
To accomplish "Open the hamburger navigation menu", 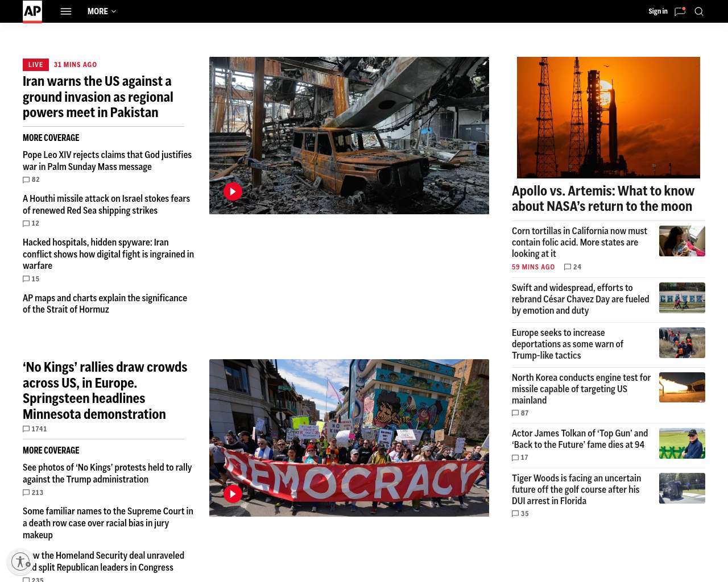I will (66, 11).
